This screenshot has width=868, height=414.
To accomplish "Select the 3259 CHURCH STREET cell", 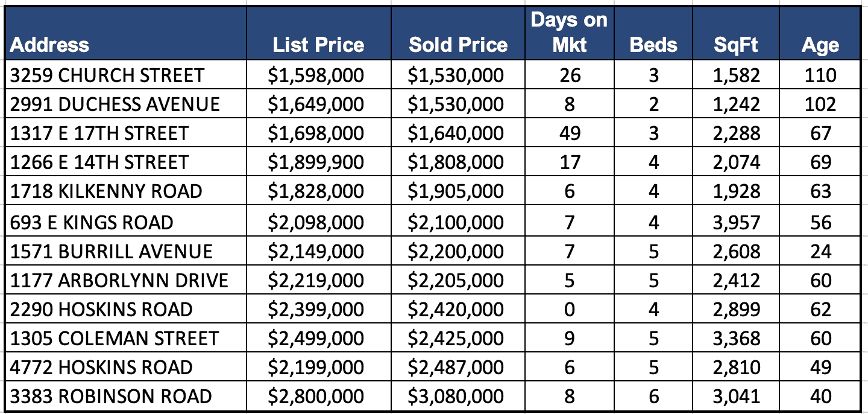I will (107, 75).
